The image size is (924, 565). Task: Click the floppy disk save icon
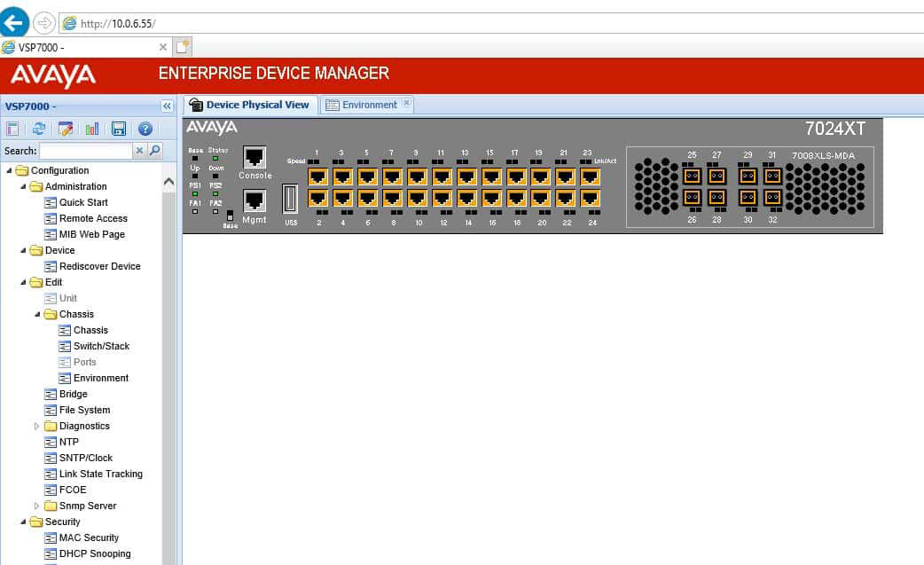[119, 129]
